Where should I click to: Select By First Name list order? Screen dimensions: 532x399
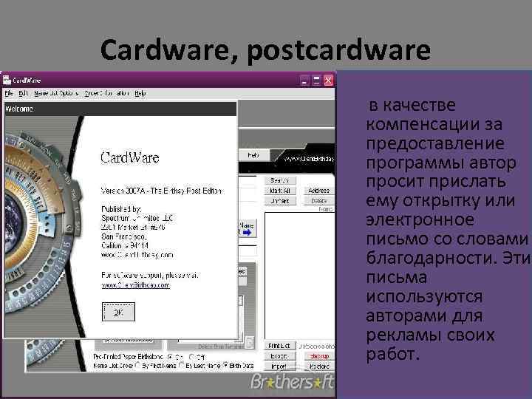click(138, 366)
